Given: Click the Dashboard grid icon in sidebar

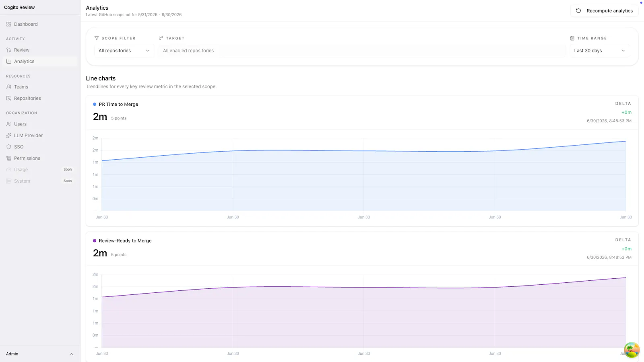Looking at the screenshot, I should (9, 24).
